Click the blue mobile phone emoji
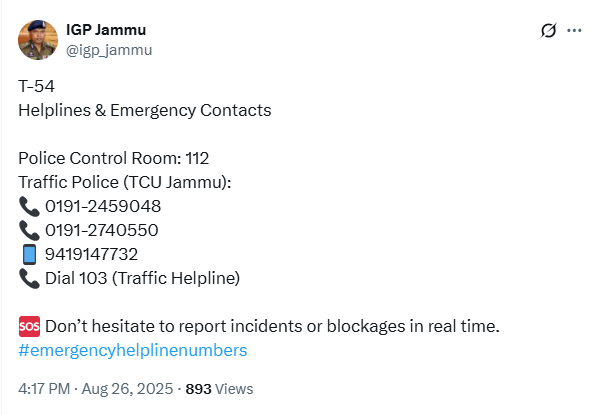This screenshot has width=598, height=415. click(x=29, y=254)
